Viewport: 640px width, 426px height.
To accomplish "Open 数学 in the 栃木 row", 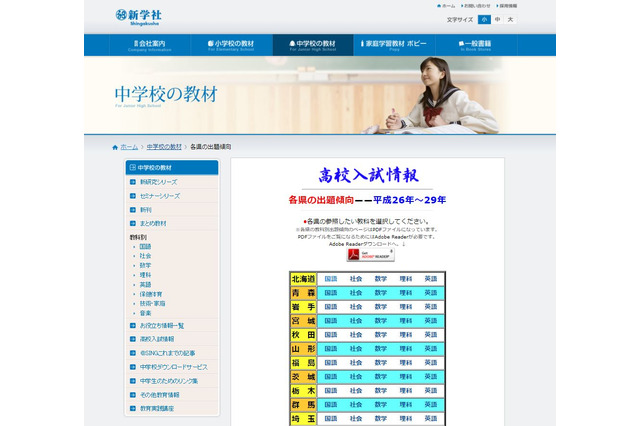I will [381, 391].
